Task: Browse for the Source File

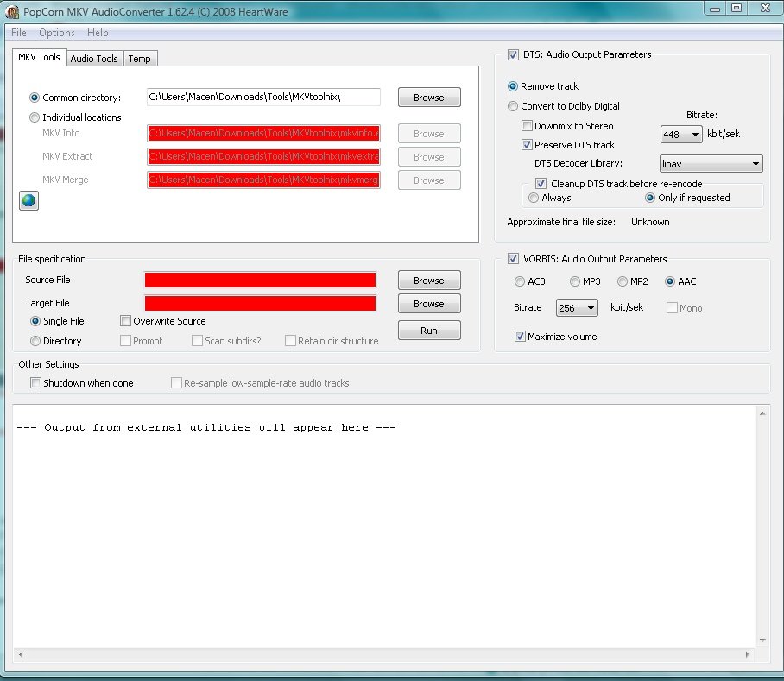Action: [x=429, y=281]
